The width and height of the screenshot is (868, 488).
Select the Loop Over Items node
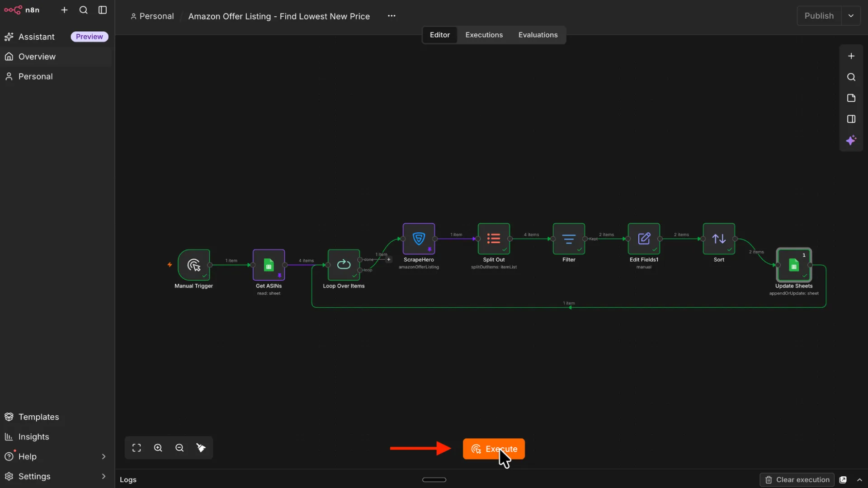point(344,265)
